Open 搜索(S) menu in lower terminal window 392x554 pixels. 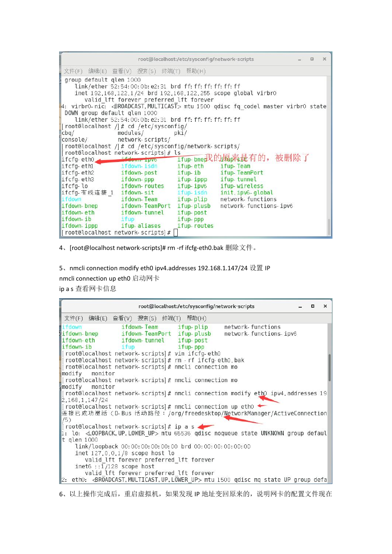147,318
